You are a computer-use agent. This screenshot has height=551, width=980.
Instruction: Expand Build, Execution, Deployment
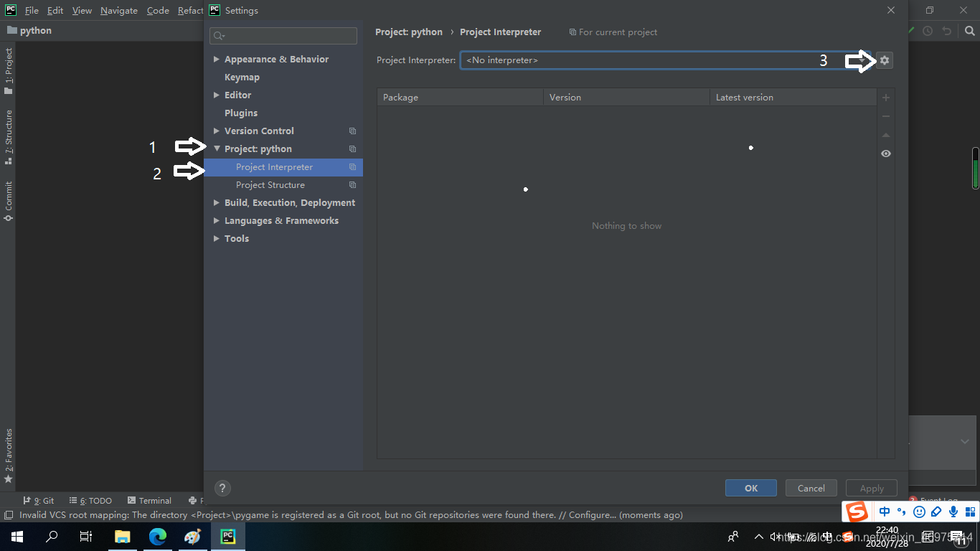pyautogui.click(x=217, y=203)
